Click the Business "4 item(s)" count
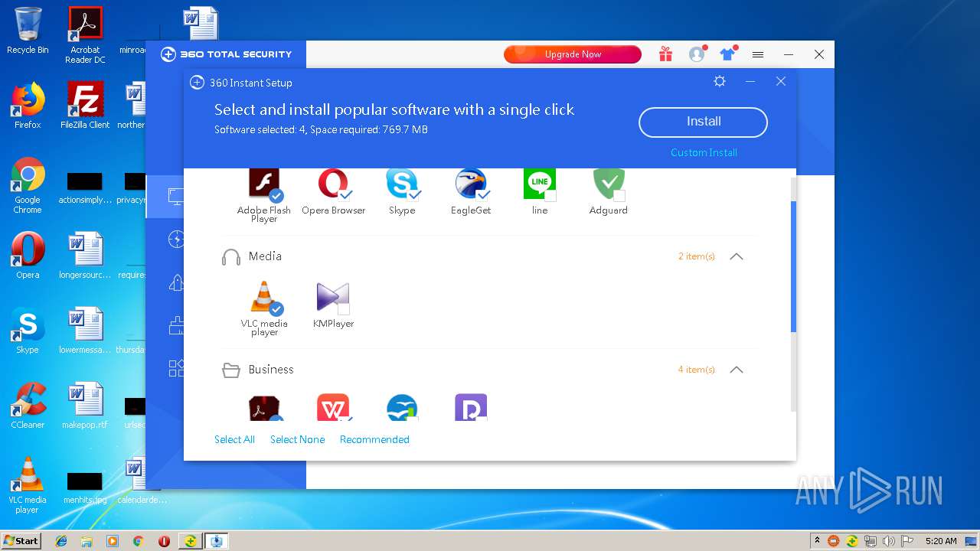 [x=697, y=370]
